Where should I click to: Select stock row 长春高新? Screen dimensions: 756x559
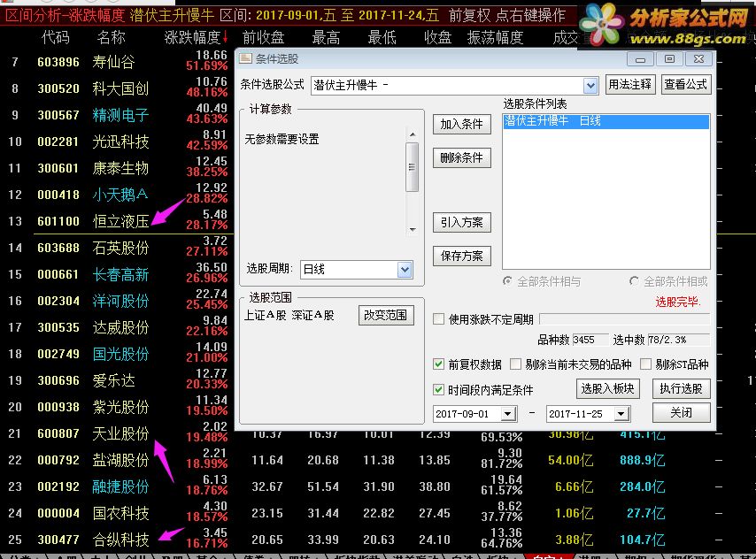pos(120,275)
